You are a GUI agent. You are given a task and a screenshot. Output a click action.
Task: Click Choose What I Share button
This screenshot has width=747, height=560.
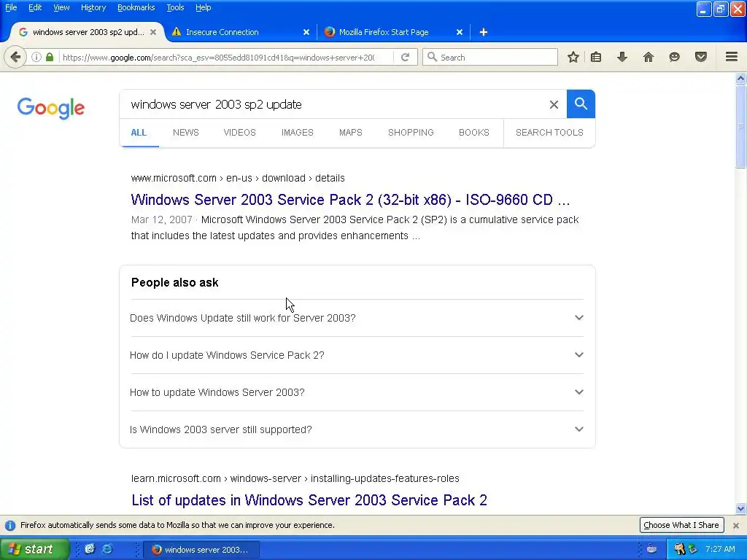[681, 525]
